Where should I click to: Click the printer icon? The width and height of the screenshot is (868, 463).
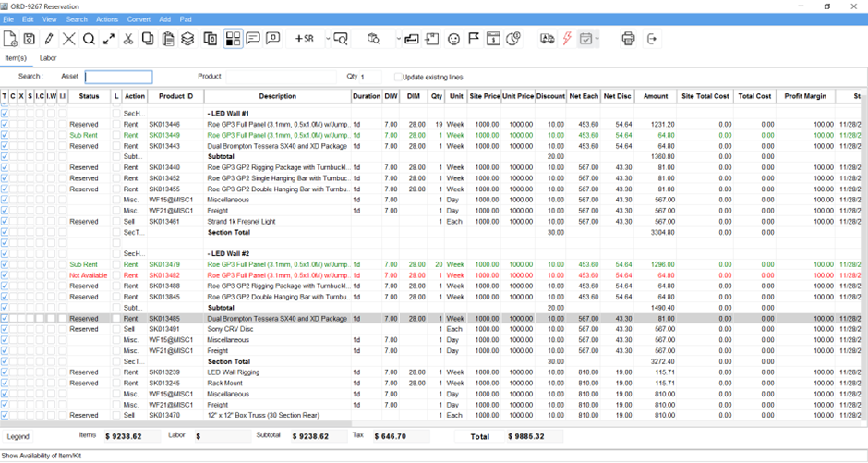tap(629, 39)
